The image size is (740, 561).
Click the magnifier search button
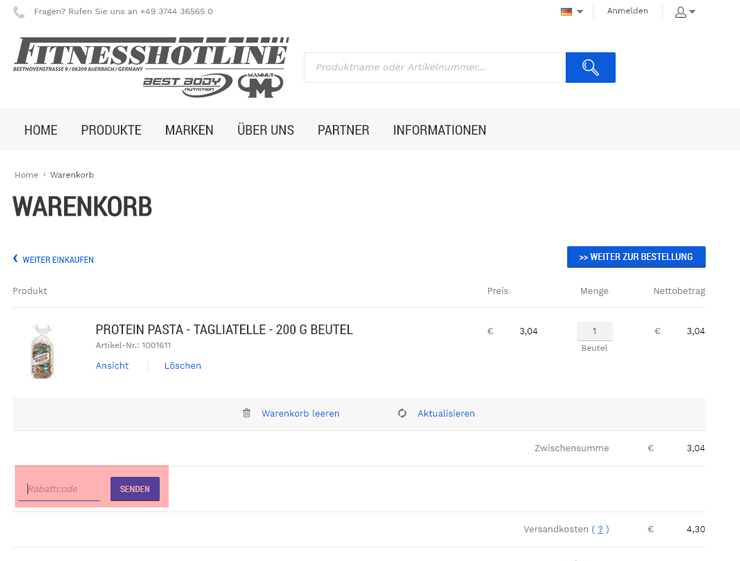[x=590, y=67]
